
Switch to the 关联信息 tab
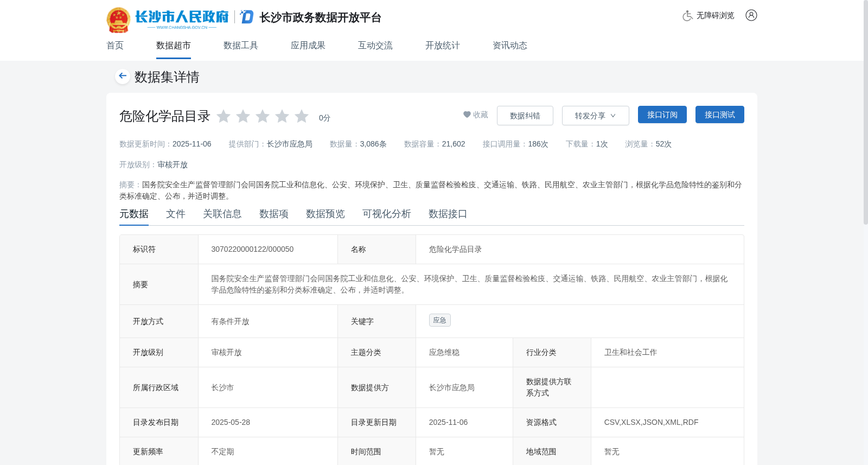pos(222,214)
